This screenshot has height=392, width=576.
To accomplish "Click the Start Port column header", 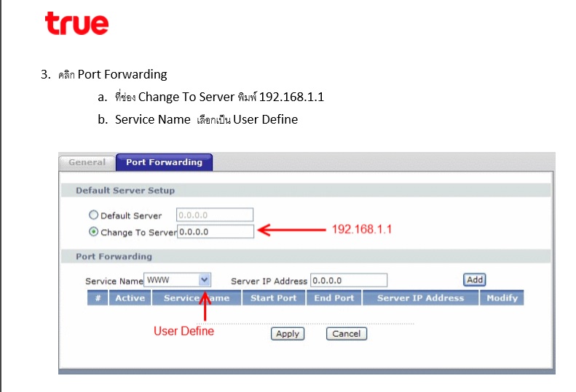I will (274, 297).
